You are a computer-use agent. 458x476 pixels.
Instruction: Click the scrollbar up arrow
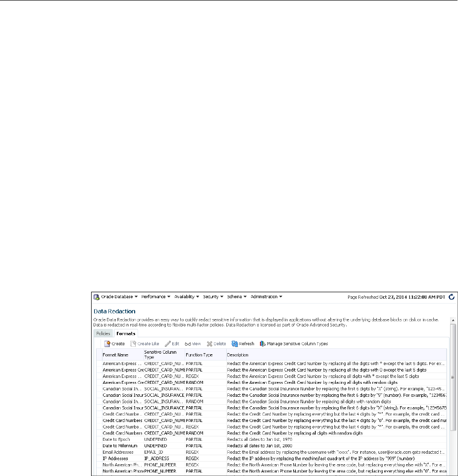(x=453, y=320)
